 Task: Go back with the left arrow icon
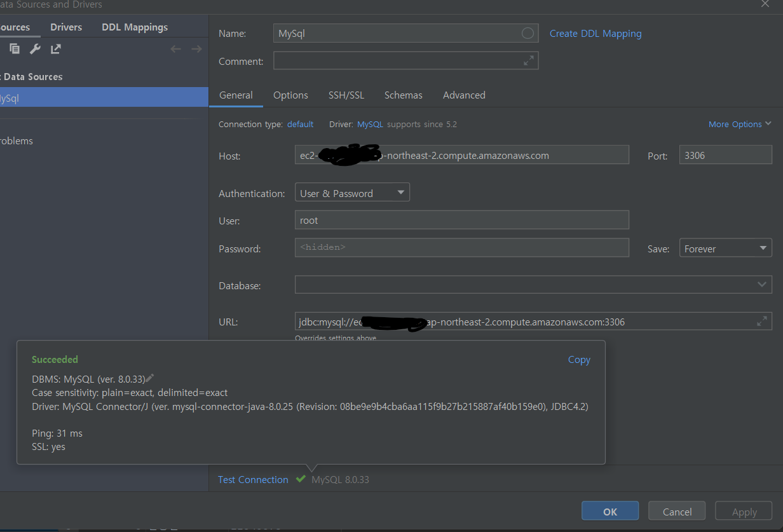[176, 49]
